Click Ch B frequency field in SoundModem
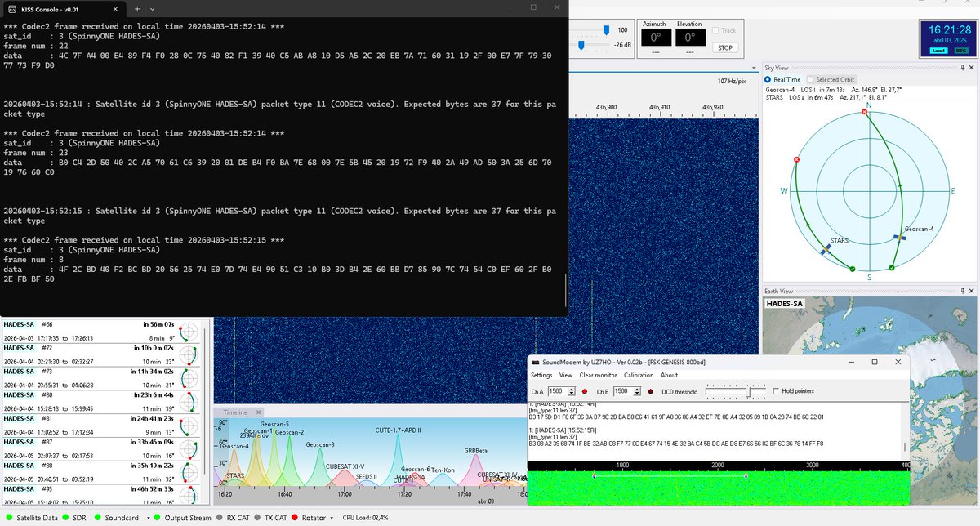Screen dimensions: 980x526 [x=623, y=391]
